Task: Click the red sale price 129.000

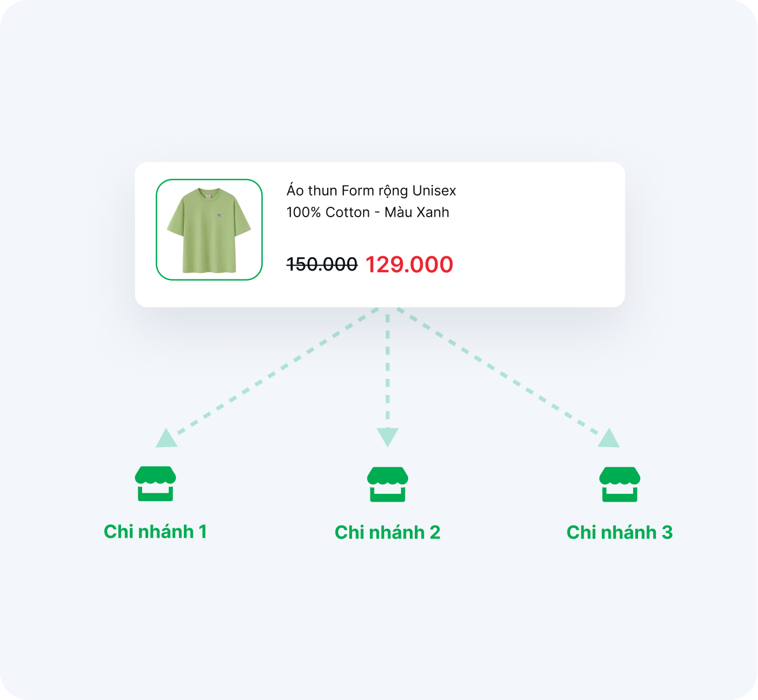Action: (409, 264)
